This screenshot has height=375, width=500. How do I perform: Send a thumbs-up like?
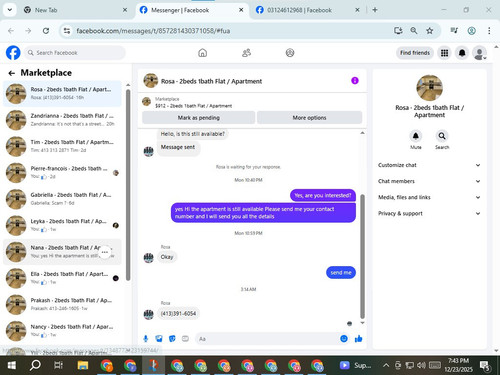359,339
